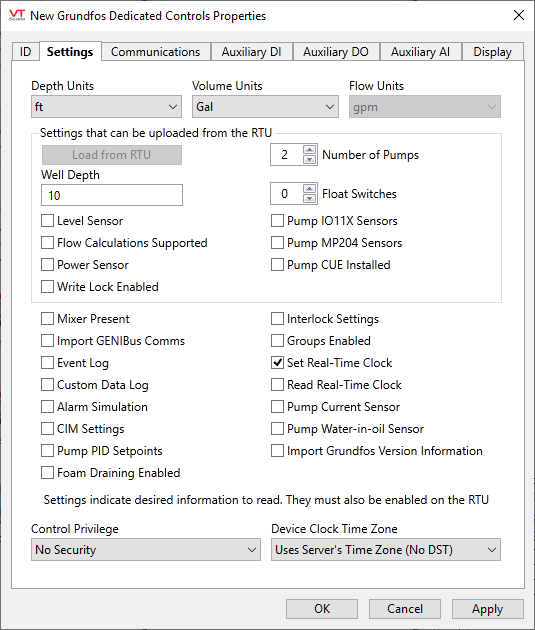Image resolution: width=535 pixels, height=630 pixels.
Task: Open the Control Privilege dropdown
Action: (146, 550)
